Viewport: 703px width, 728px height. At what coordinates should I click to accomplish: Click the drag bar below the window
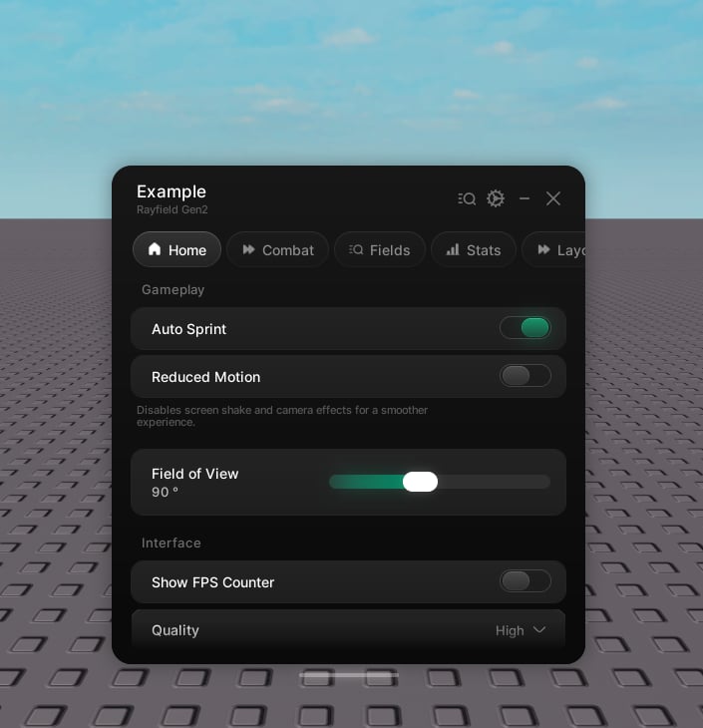tap(349, 674)
